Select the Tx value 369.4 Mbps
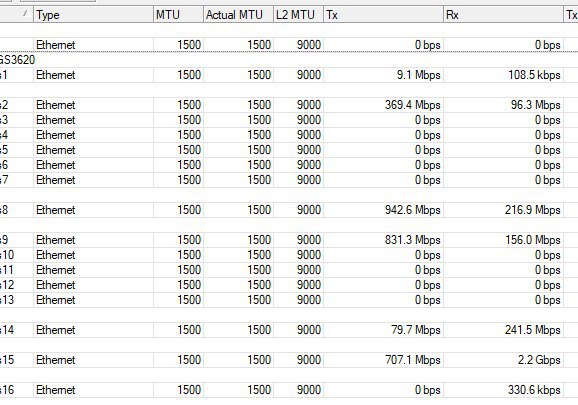Image resolution: width=578 pixels, height=405 pixels. point(412,105)
